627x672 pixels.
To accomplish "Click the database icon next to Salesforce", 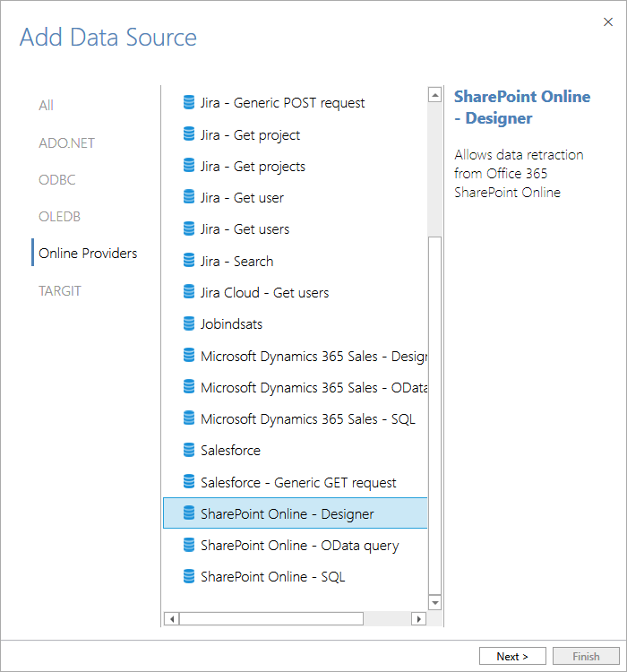I will [x=189, y=450].
